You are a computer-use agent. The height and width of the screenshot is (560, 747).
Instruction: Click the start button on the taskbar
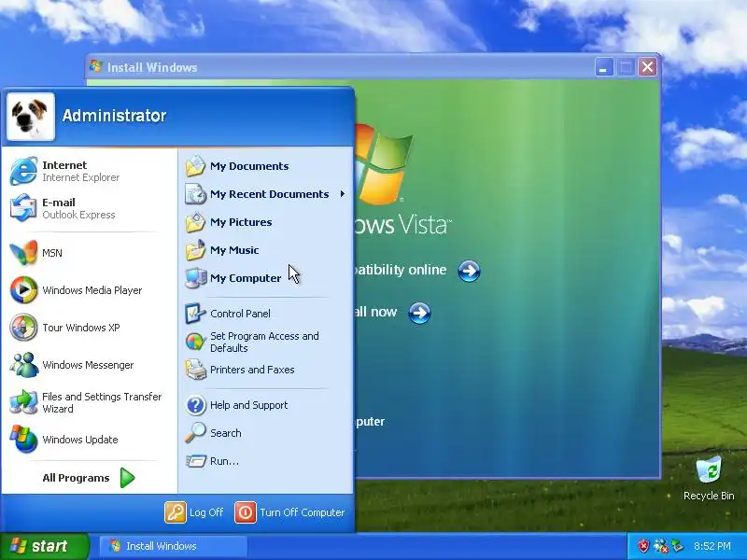[45, 546]
